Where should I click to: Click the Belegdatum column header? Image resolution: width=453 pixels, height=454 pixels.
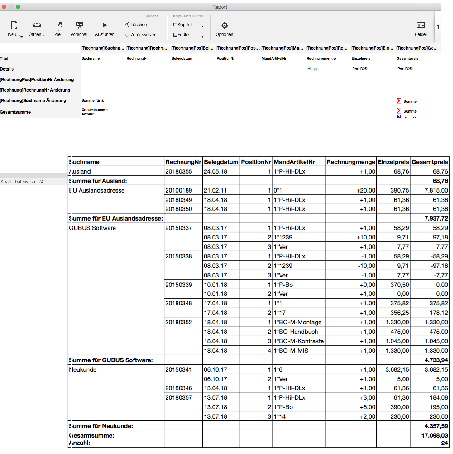click(221, 162)
